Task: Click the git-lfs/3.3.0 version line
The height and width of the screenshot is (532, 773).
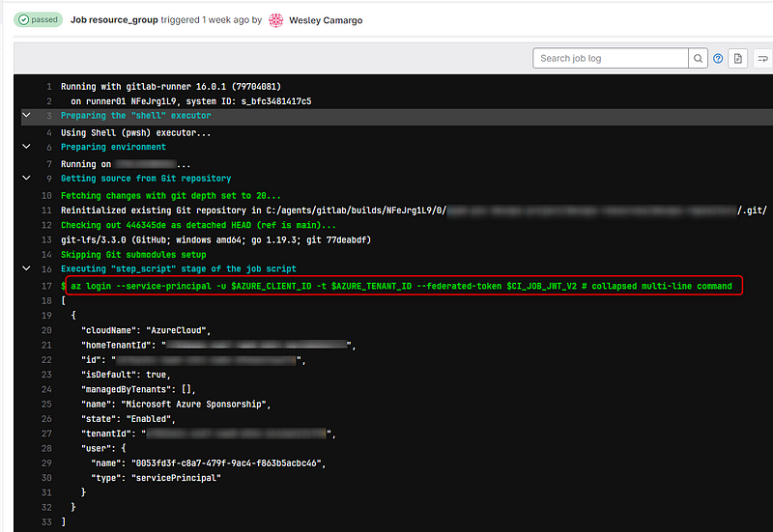Action: click(215, 239)
